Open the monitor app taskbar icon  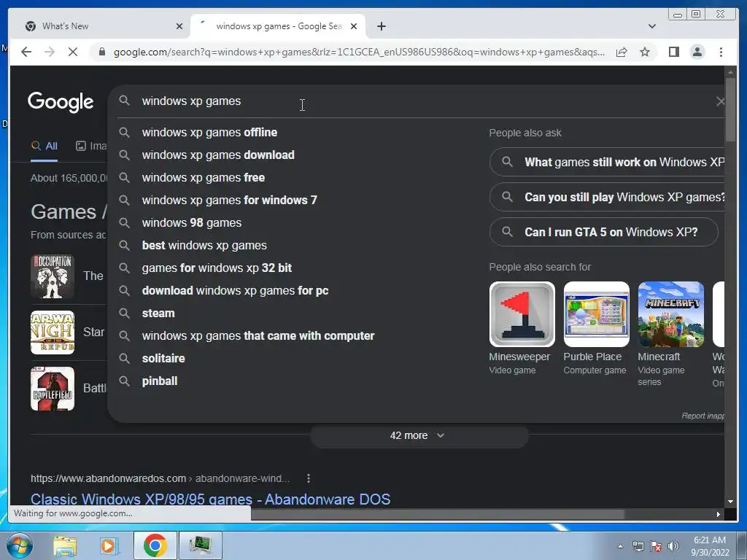[200, 545]
